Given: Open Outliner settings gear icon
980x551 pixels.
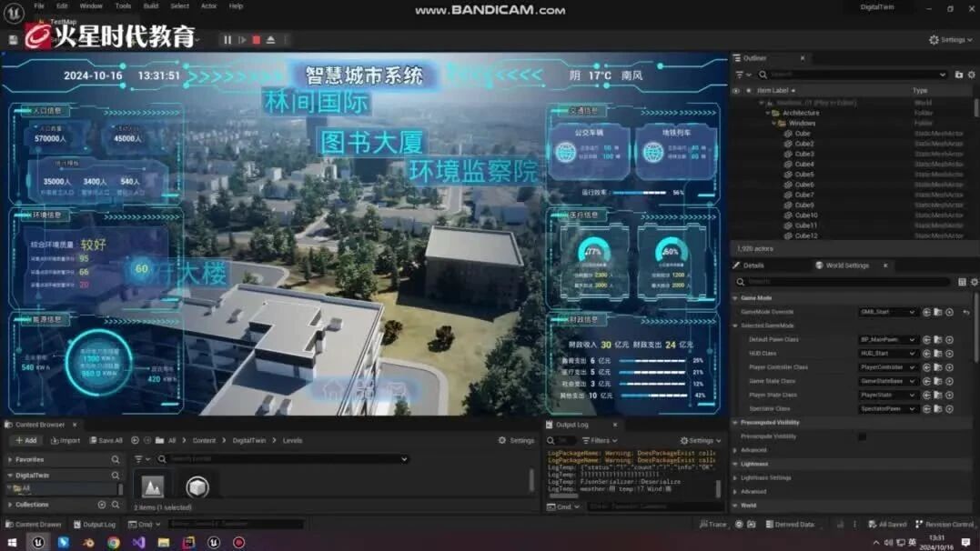Looking at the screenshot, I should pos(972,75).
